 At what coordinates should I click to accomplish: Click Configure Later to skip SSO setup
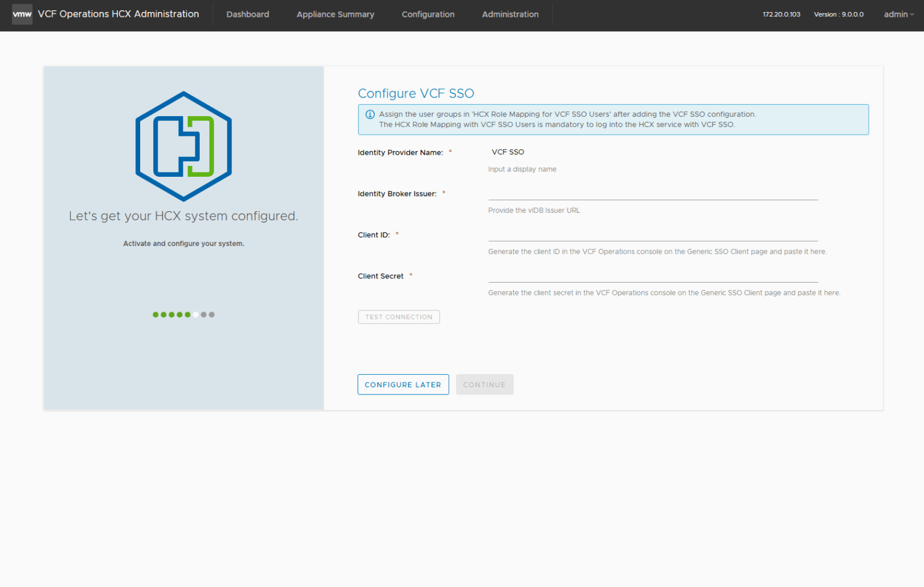click(x=403, y=384)
